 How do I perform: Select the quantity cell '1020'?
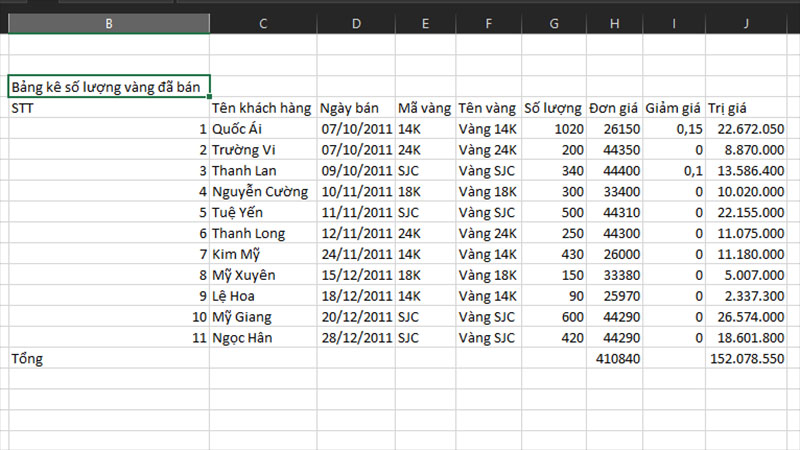pyautogui.click(x=555, y=129)
